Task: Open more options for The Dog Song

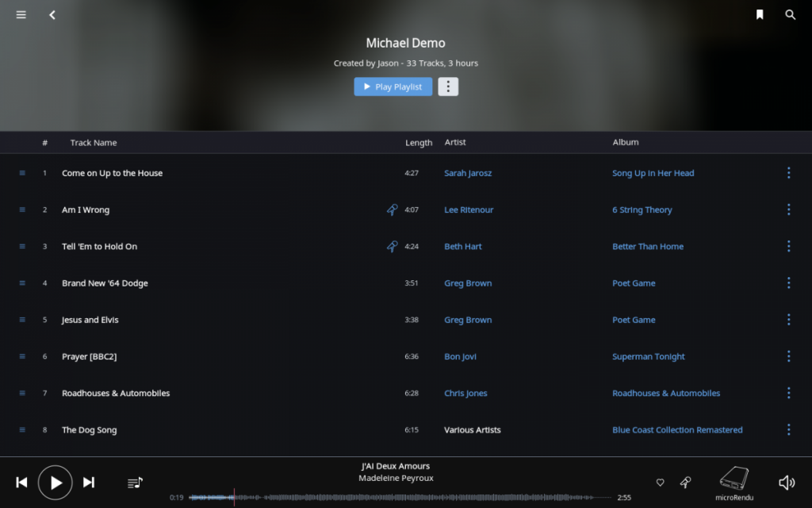Action: [788, 429]
